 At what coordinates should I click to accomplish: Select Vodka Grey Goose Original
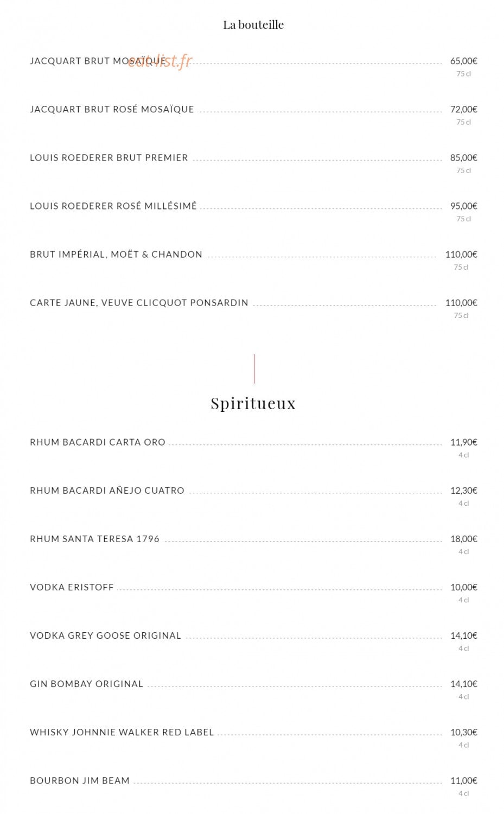pyautogui.click(x=106, y=635)
